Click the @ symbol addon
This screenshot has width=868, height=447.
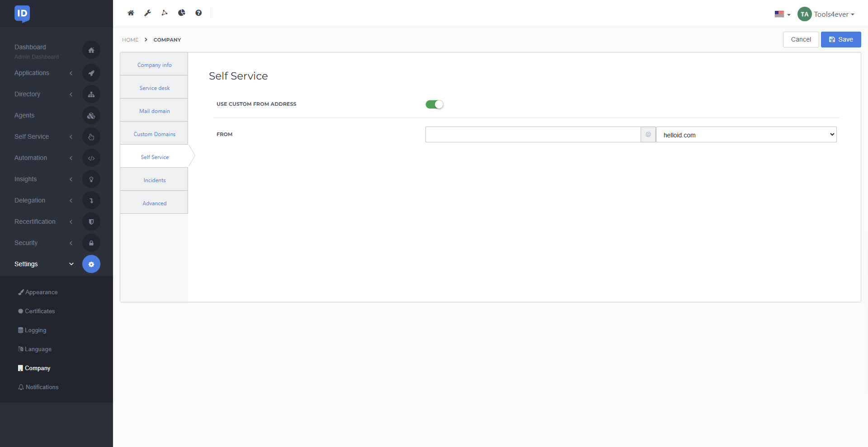pos(648,134)
